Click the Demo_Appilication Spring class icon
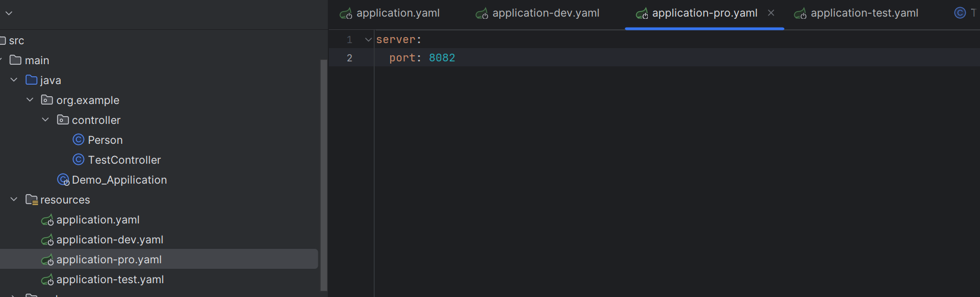 64,180
